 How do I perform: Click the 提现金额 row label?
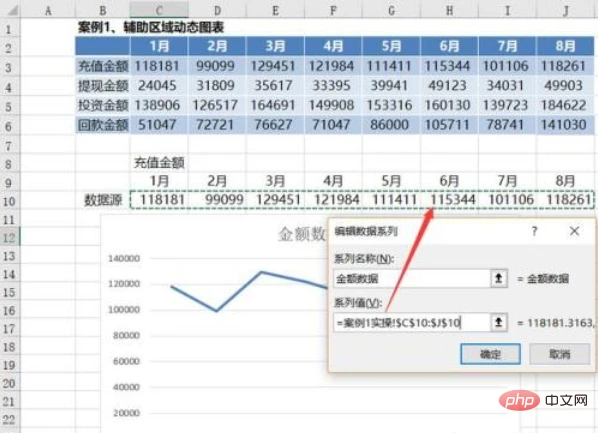coord(103,85)
